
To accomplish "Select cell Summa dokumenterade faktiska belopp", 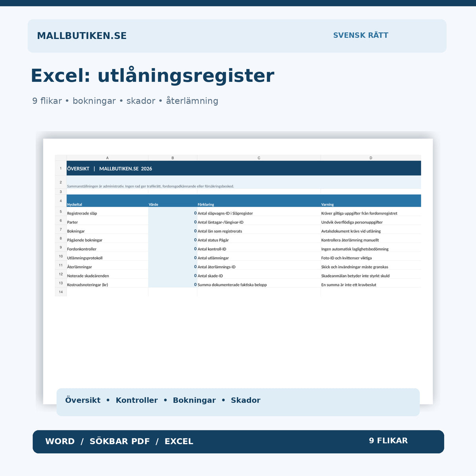I will (x=259, y=283).
